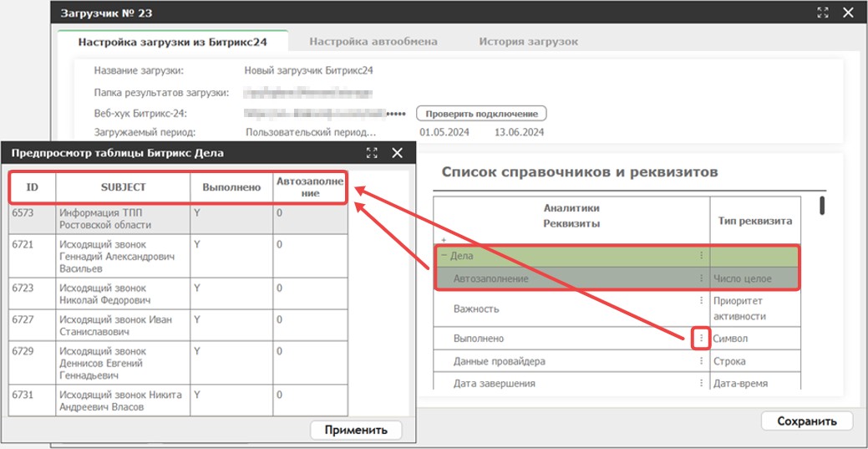Click the Сохранить button
868x449 pixels.
pyautogui.click(x=806, y=421)
